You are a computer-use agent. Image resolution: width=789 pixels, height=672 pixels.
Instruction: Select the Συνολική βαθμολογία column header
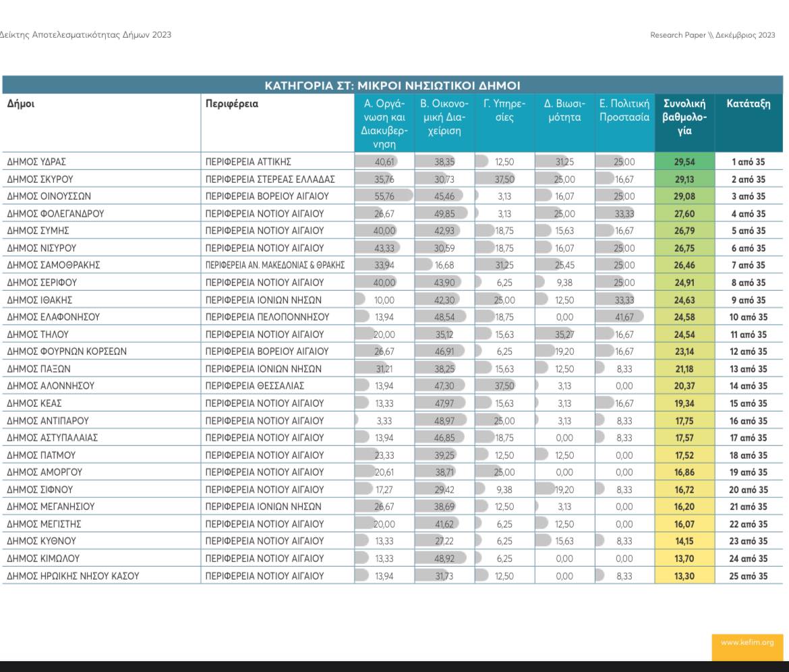click(684, 117)
